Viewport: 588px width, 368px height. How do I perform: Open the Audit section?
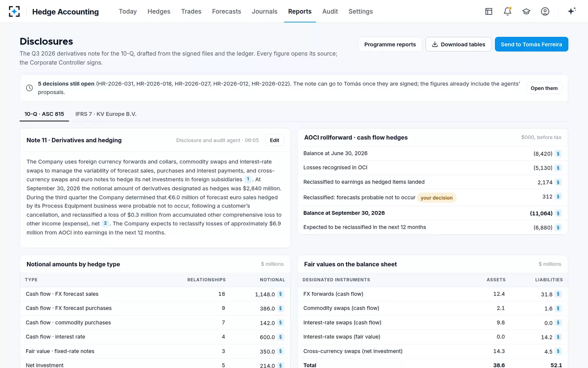(x=330, y=11)
